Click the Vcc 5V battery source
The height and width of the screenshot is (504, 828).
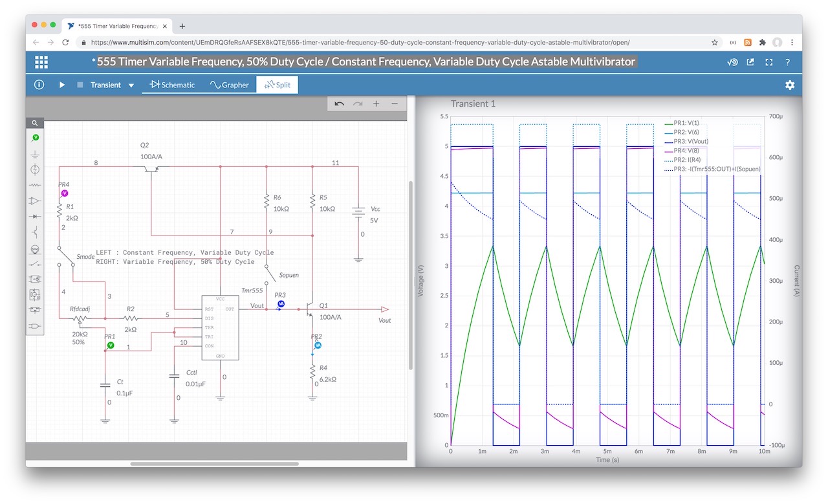point(358,212)
